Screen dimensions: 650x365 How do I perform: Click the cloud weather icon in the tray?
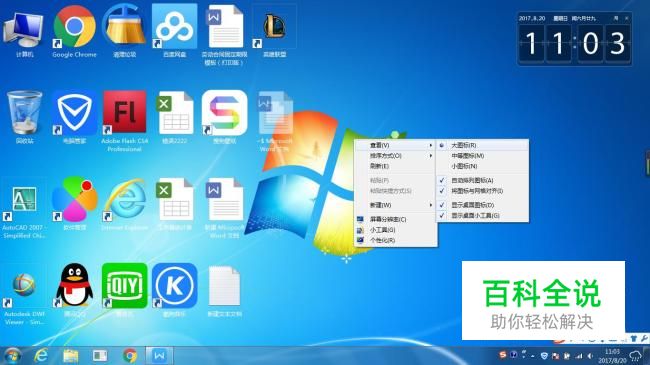635,356
